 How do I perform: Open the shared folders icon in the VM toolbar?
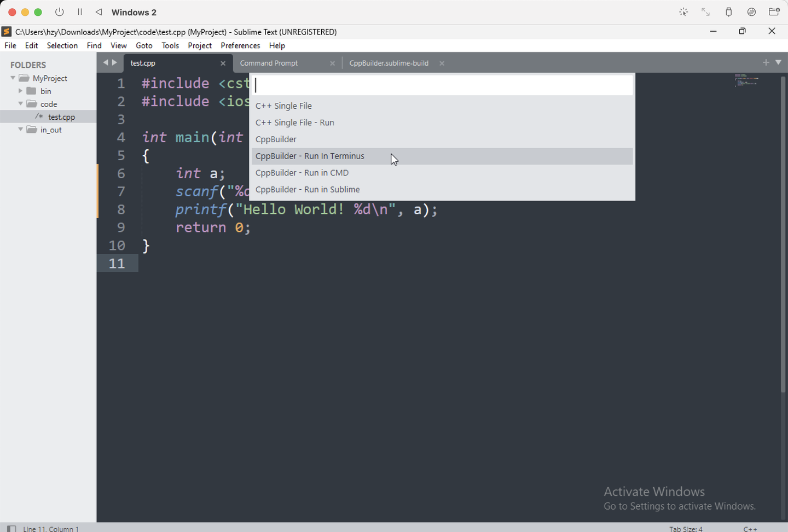[x=774, y=11]
